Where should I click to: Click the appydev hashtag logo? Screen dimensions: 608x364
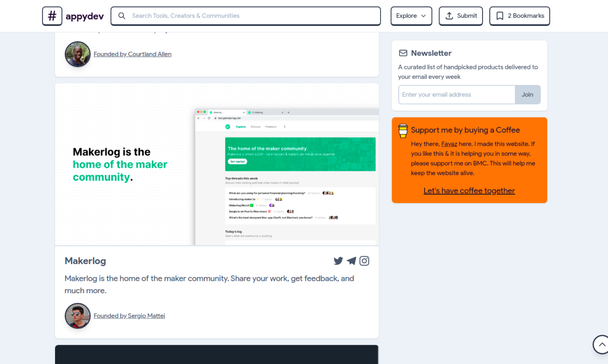[52, 16]
